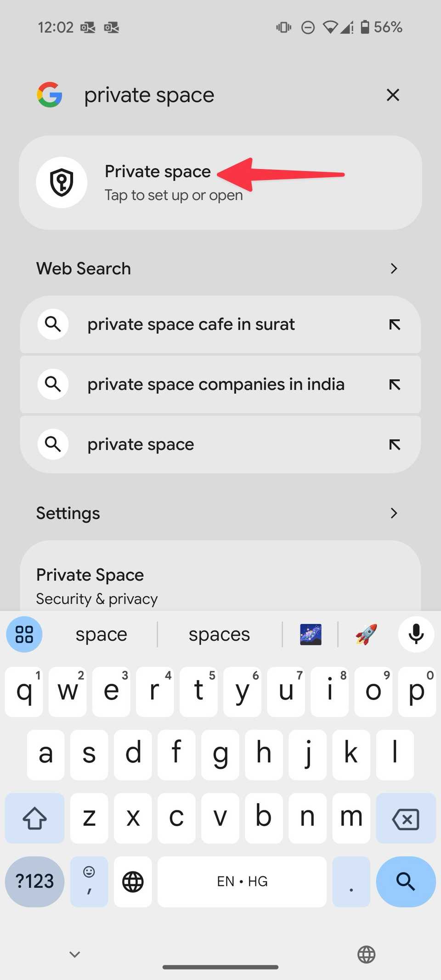441x980 pixels.
Task: Open emoji panel from the comma key
Action: click(x=89, y=881)
